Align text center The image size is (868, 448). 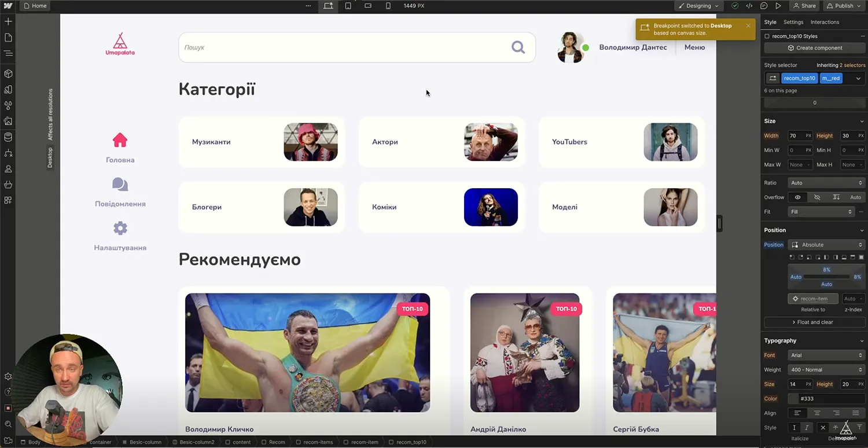point(817,413)
